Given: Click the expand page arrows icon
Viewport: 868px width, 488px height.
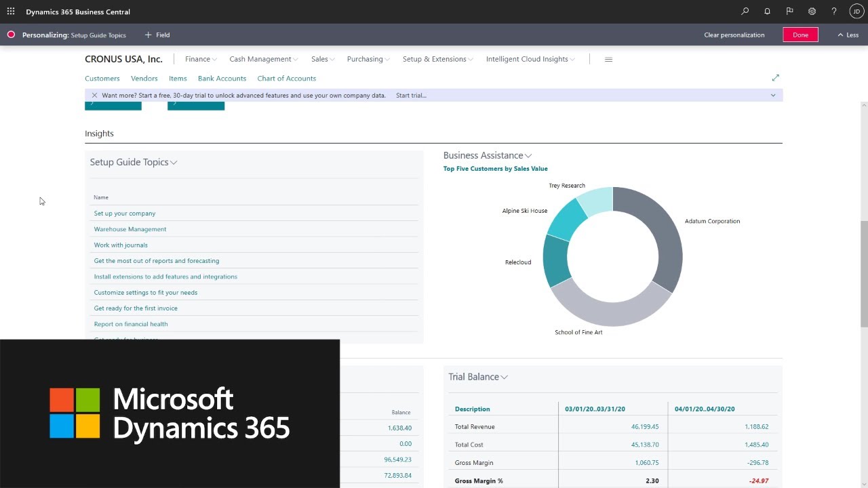Looking at the screenshot, I should click(x=775, y=78).
